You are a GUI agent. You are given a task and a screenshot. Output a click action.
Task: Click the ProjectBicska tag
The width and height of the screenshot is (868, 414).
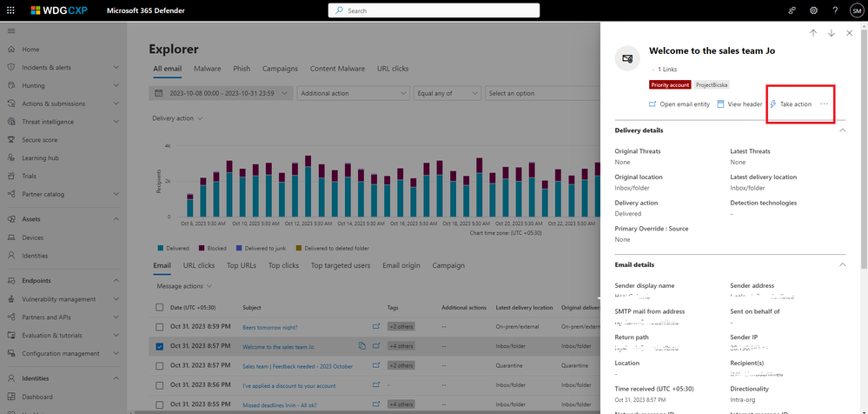point(712,84)
